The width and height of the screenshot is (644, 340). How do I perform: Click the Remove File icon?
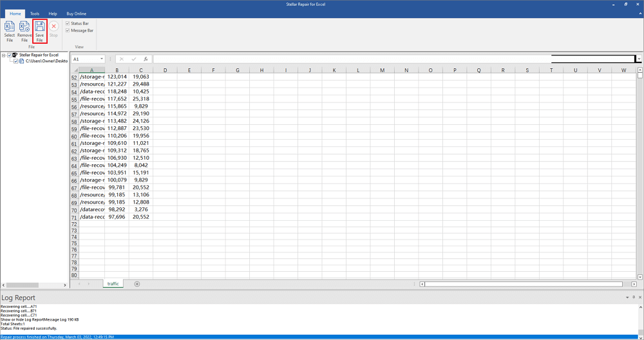tap(24, 31)
